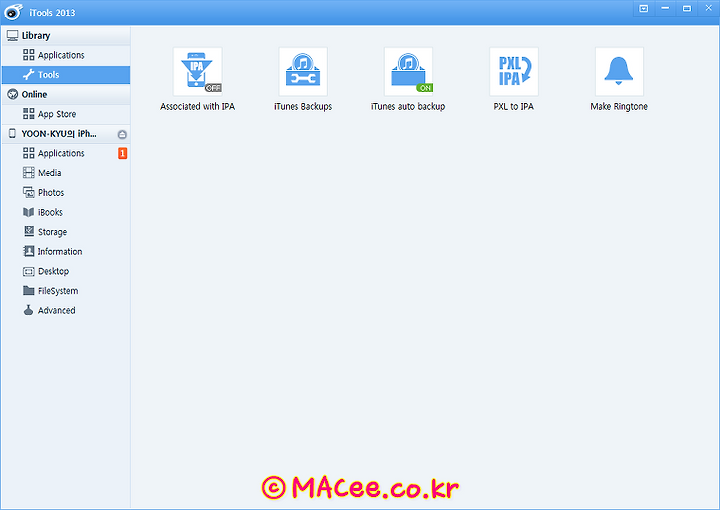Open Storage in the device sidebar
This screenshot has width=720, height=510.
66,232
